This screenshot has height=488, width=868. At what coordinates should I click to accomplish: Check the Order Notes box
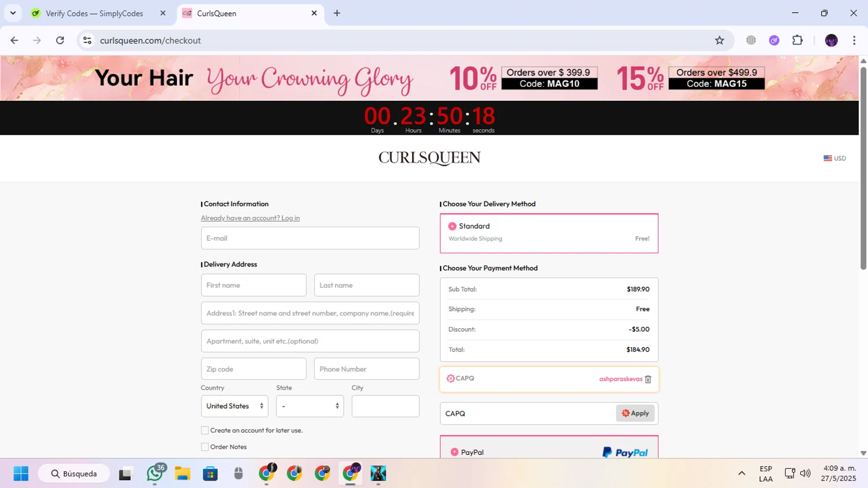[x=205, y=447]
